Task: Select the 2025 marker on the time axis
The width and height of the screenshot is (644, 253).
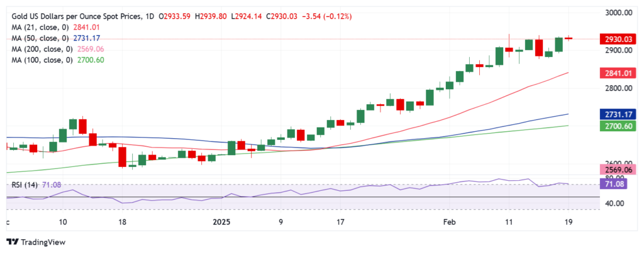Action: (x=222, y=222)
